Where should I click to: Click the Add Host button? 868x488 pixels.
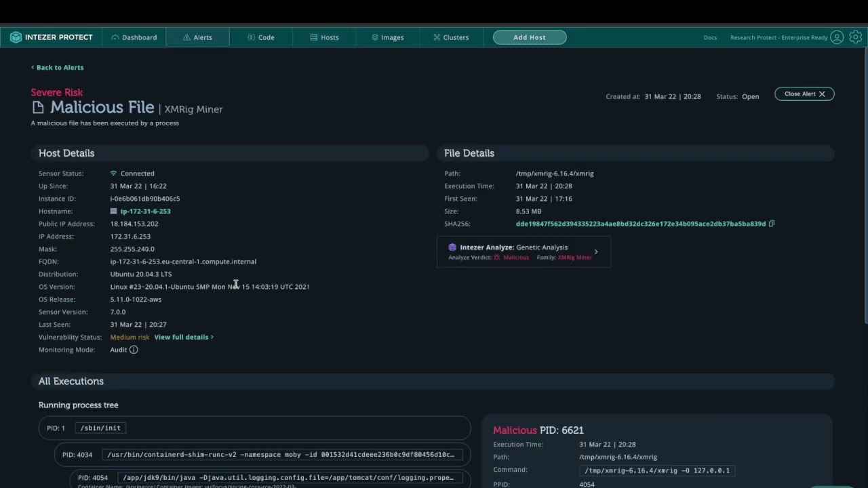(530, 37)
